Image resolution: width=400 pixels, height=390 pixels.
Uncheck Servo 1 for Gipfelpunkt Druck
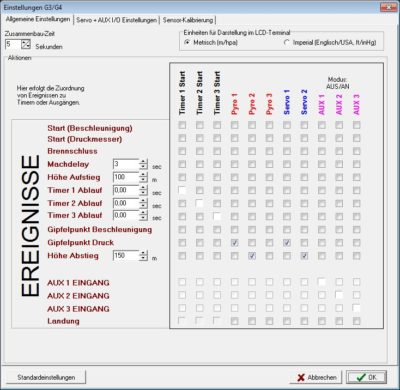click(287, 243)
